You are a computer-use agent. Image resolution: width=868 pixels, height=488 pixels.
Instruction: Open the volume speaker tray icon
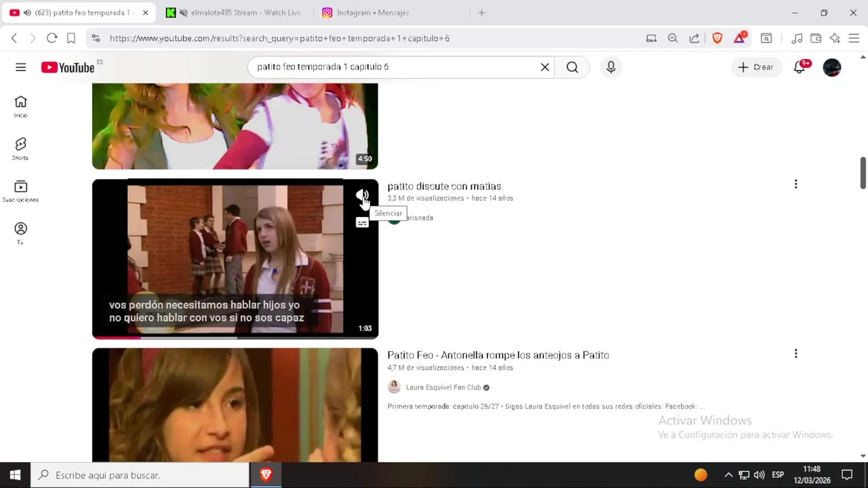(x=759, y=475)
